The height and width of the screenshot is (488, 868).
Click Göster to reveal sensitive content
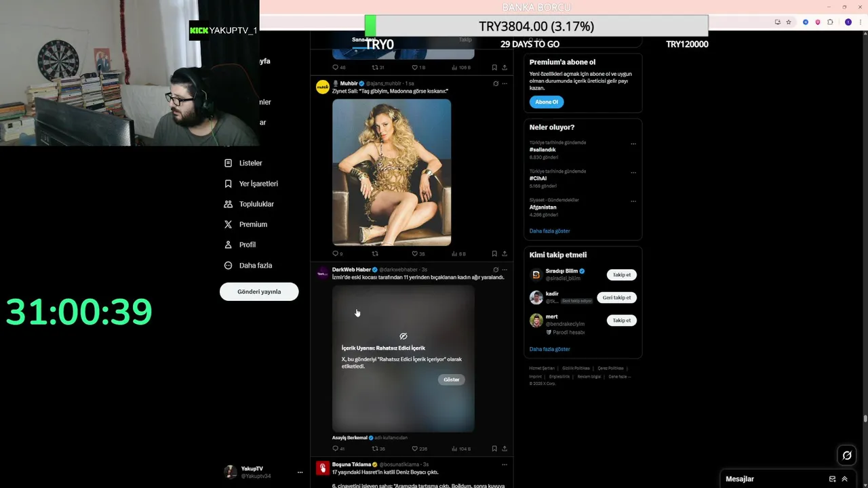[x=452, y=380]
